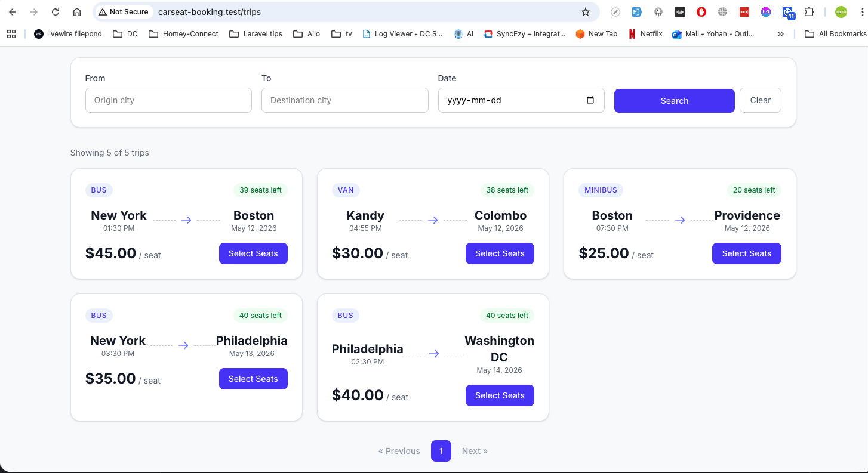Click the Providence destination city name
868x473 pixels.
[x=747, y=215]
